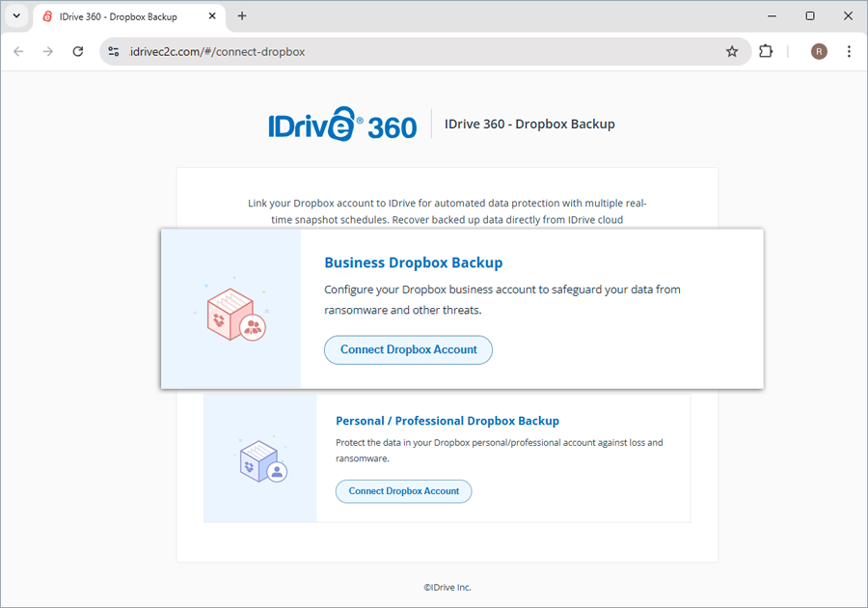Click the Personal Dropbox box illustration
Image resolution: width=868 pixels, height=608 pixels.
tap(260, 460)
